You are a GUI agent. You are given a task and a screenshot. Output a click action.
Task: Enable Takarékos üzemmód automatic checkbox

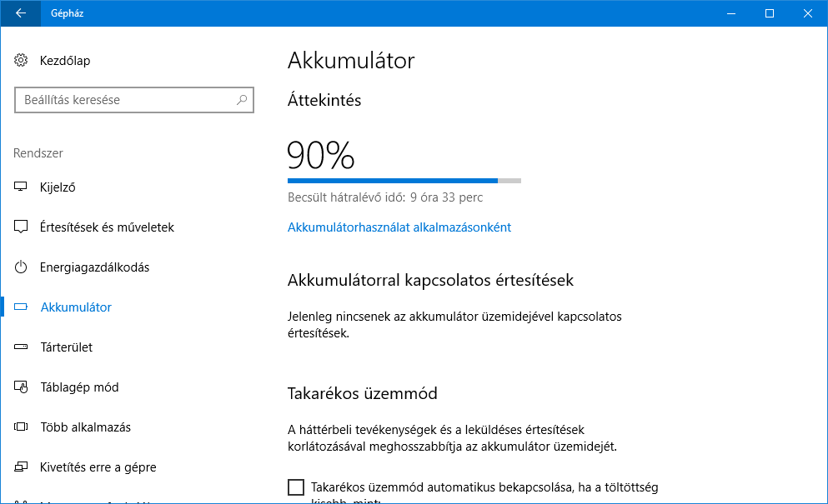tap(296, 487)
